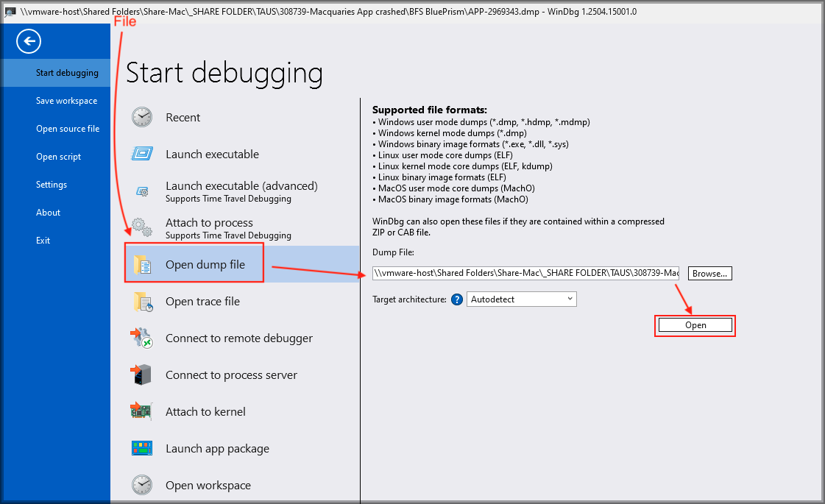The height and width of the screenshot is (504, 825).
Task: Choose the Open workspace option
Action: coord(208,485)
